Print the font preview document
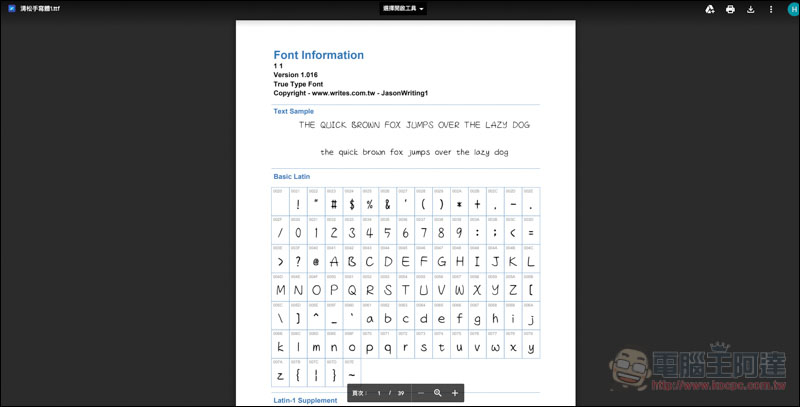This screenshot has height=407, width=800. click(730, 9)
